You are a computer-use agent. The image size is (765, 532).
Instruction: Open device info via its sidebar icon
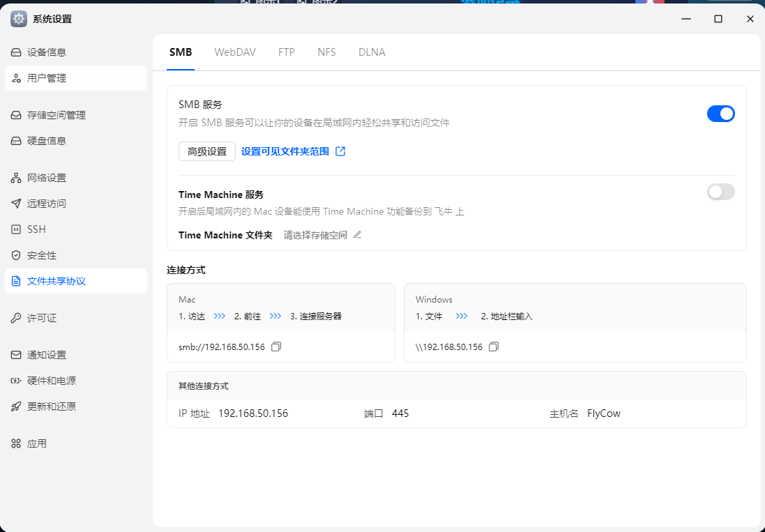tap(16, 52)
